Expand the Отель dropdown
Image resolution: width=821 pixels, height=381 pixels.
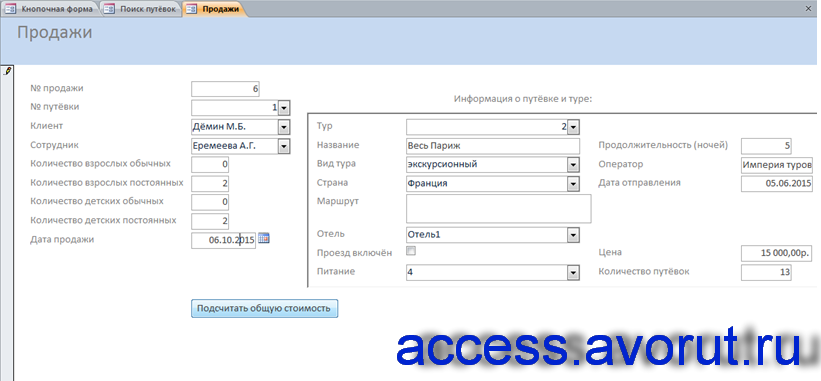point(574,235)
